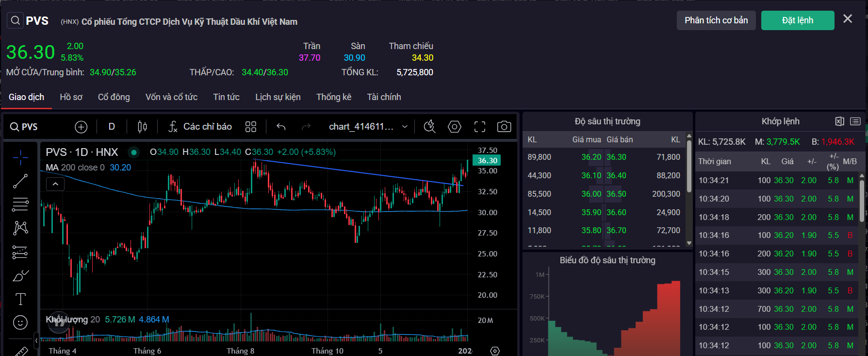Change the D chart interval
This screenshot has height=356, width=868.
tap(112, 127)
